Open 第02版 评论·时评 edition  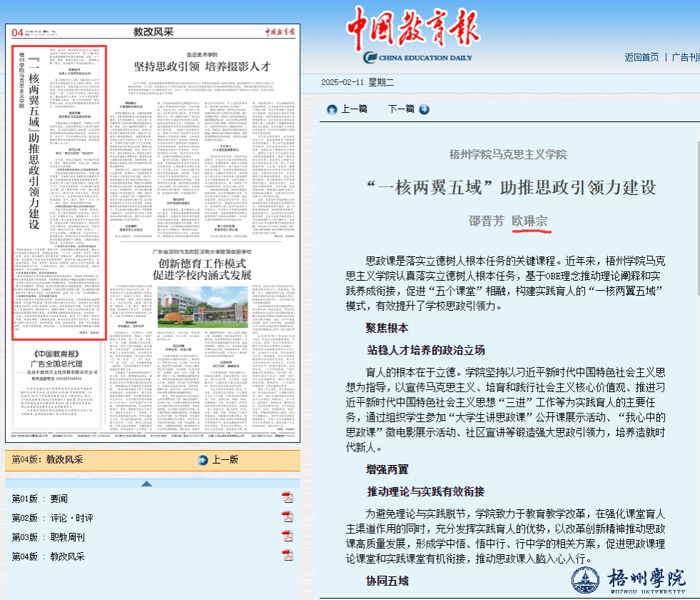pyautogui.click(x=52, y=518)
